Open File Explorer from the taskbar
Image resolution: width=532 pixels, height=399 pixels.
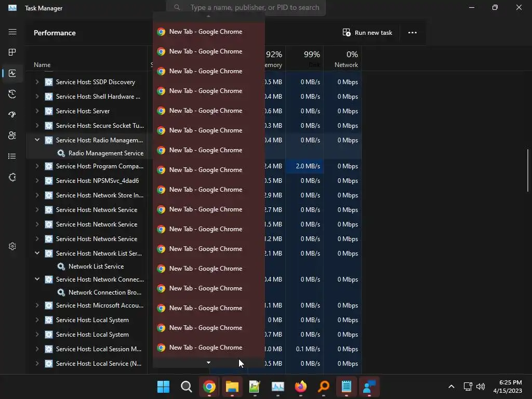pyautogui.click(x=232, y=387)
